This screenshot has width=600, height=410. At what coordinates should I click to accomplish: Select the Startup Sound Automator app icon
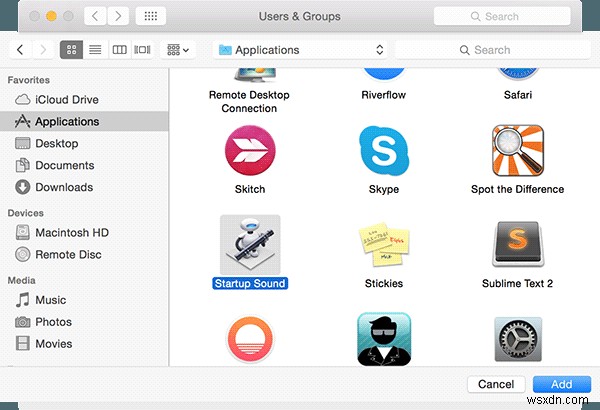[x=250, y=245]
